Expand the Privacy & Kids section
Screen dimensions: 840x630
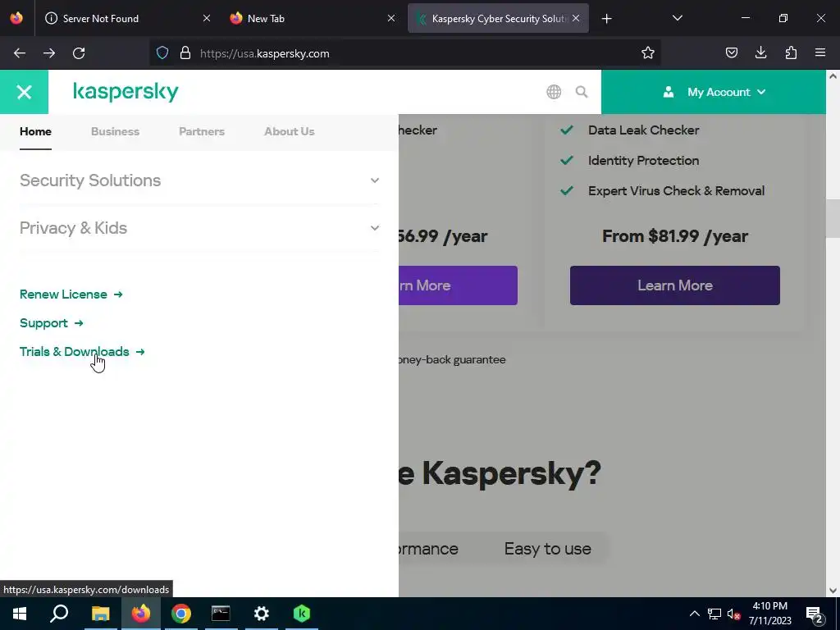199,228
